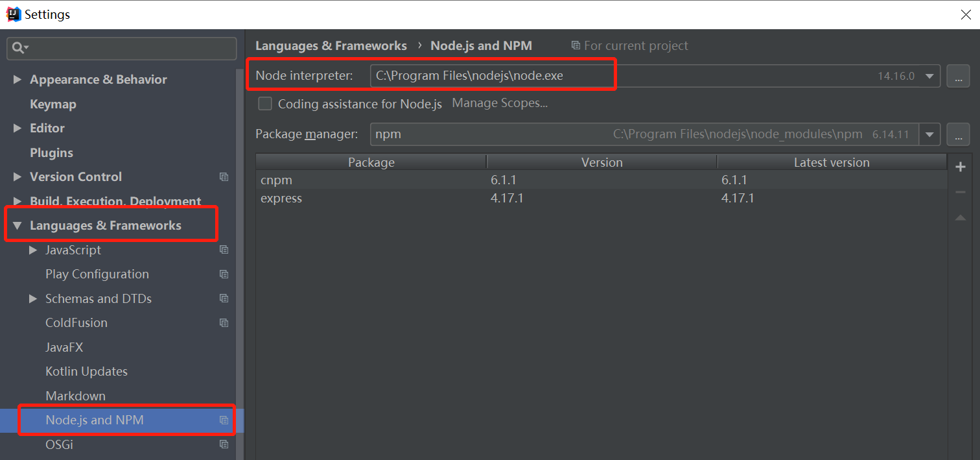Open Markdown settings

tap(75, 396)
